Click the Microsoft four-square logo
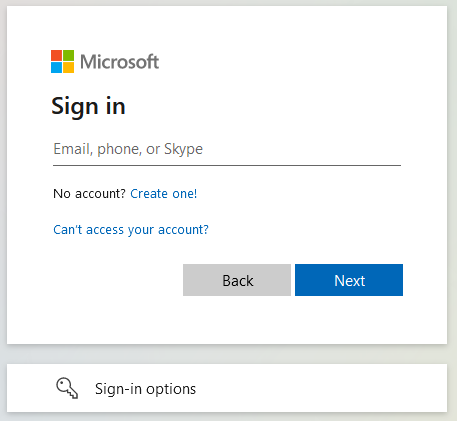This screenshot has height=421, width=457. (x=62, y=61)
